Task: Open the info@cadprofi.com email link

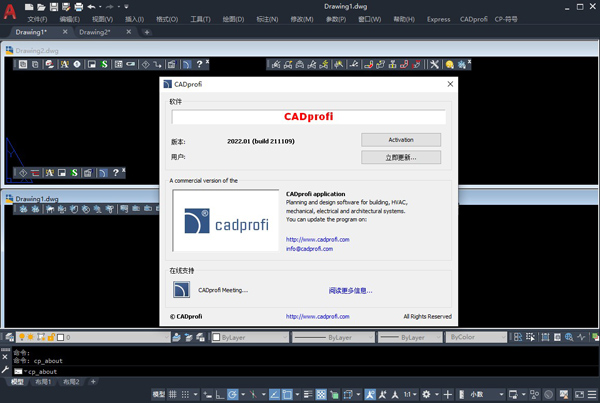Action: 309,249
